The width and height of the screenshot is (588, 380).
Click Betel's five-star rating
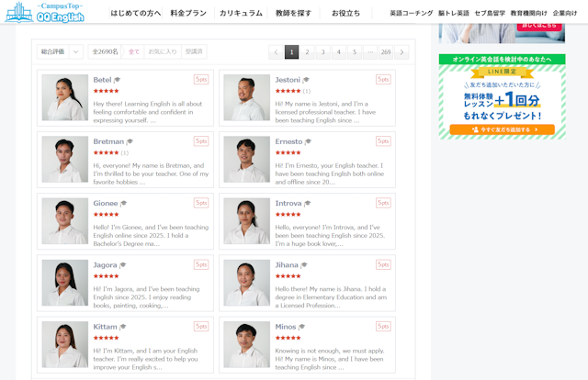click(107, 91)
